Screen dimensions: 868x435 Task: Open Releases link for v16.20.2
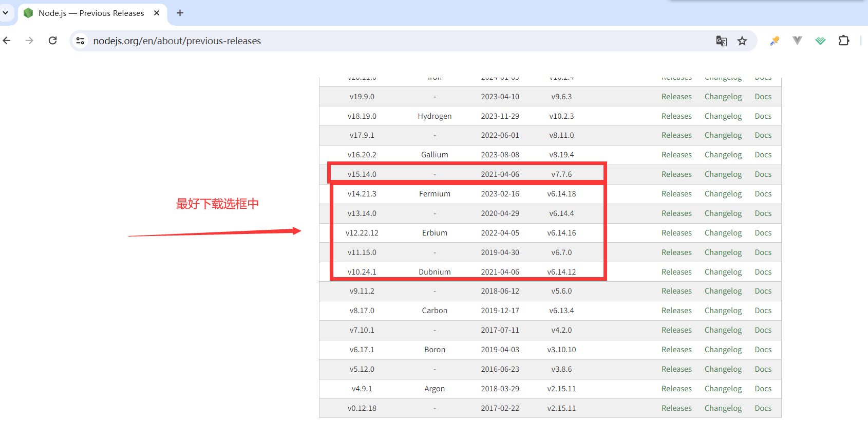(676, 155)
